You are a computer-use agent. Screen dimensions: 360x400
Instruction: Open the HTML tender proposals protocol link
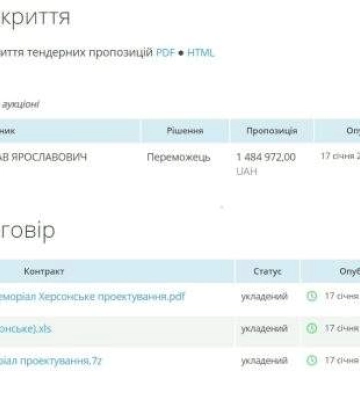pos(200,53)
